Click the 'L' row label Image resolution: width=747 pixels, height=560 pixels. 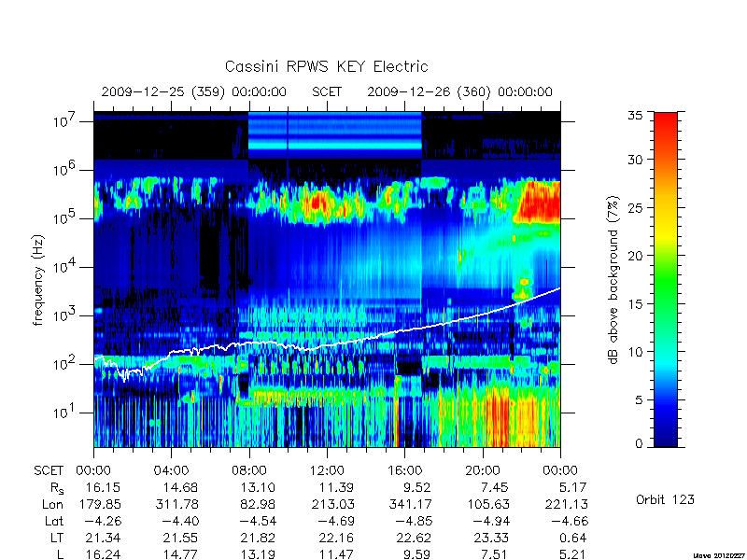click(60, 554)
